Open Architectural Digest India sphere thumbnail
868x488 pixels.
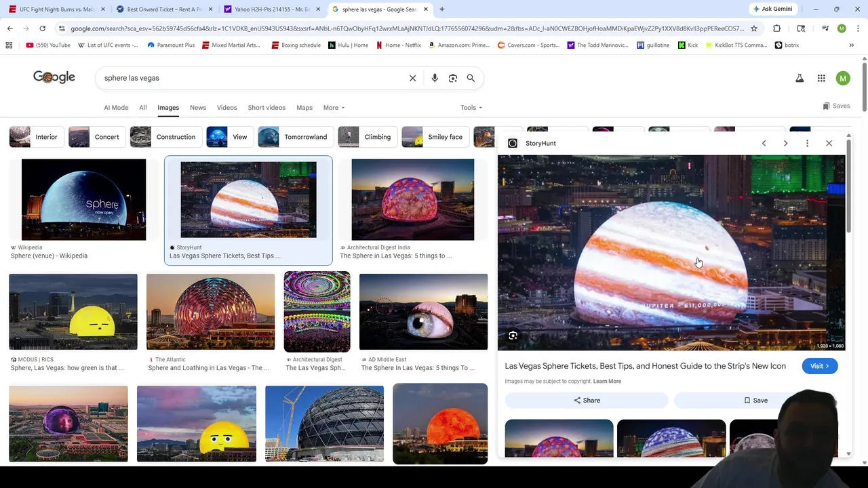coord(413,200)
